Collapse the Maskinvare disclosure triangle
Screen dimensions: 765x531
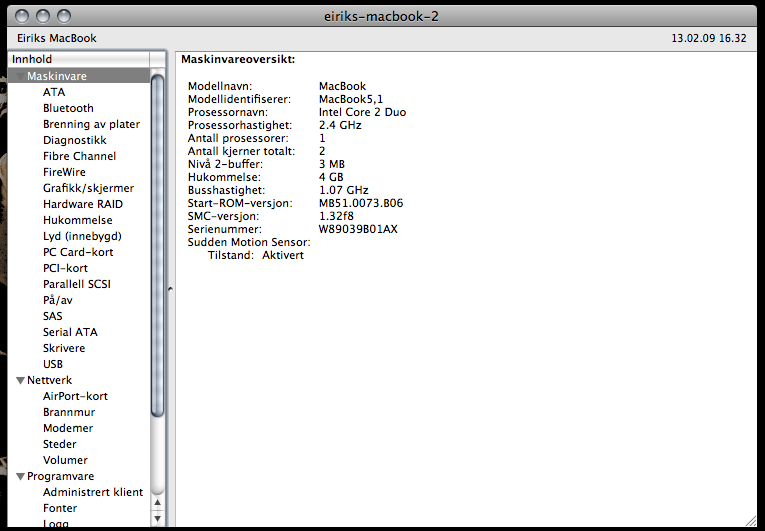[x=20, y=76]
